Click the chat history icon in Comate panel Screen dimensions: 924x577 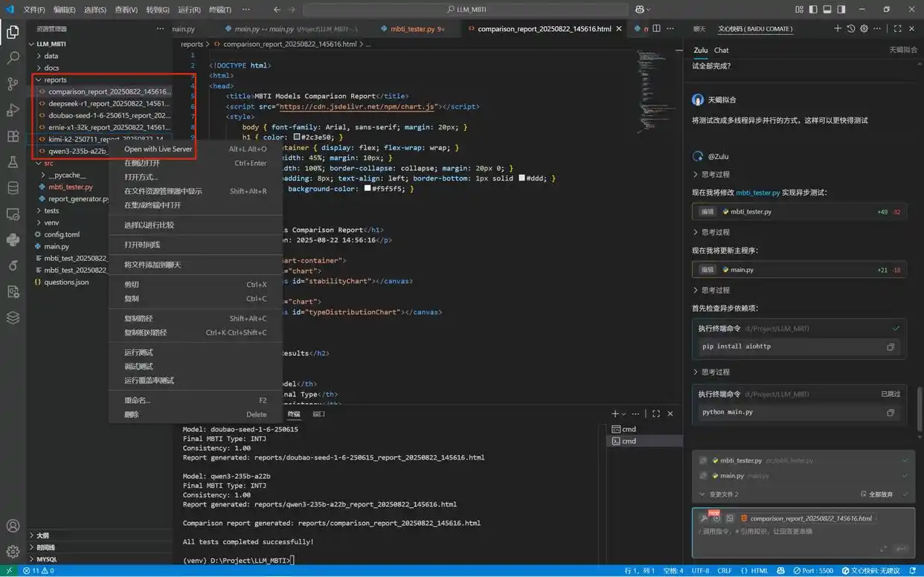(x=850, y=29)
